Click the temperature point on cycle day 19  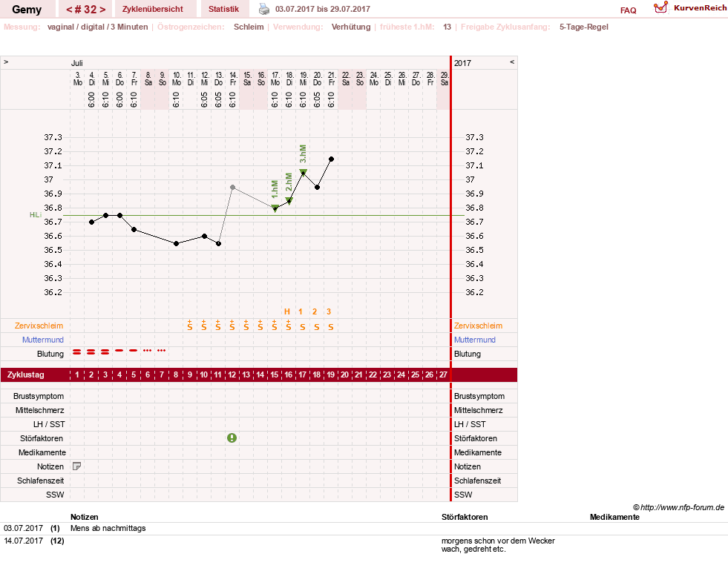tap(331, 159)
